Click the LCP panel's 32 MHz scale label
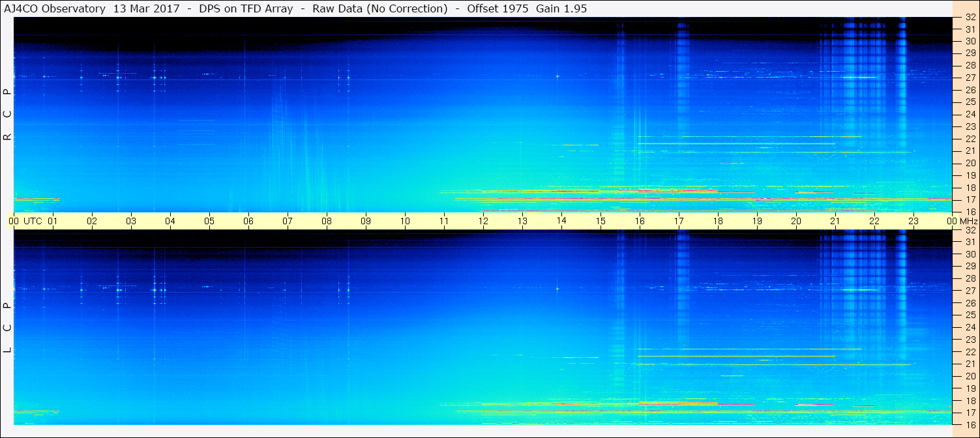980x438 pixels. [970, 230]
